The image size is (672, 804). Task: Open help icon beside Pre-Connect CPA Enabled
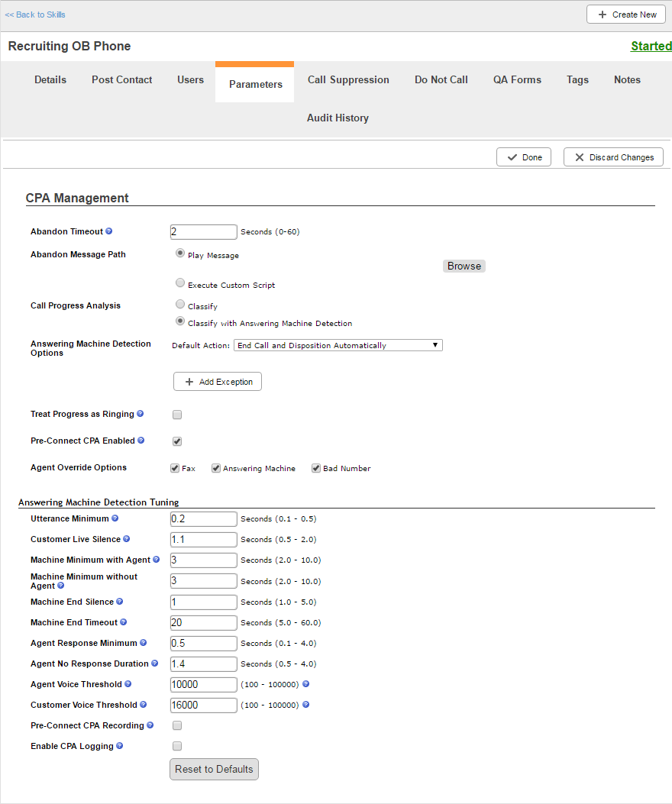click(141, 441)
